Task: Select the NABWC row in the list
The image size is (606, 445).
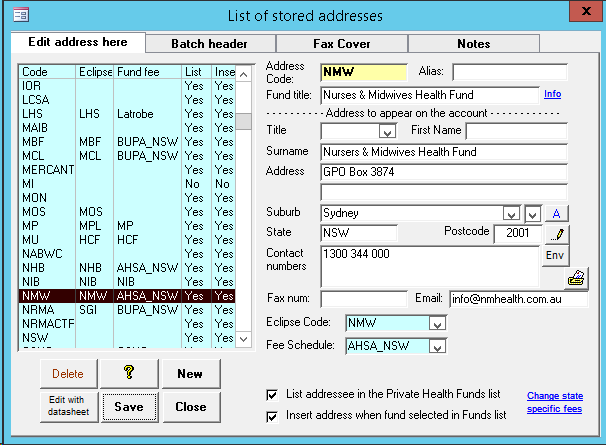Action: [127, 254]
